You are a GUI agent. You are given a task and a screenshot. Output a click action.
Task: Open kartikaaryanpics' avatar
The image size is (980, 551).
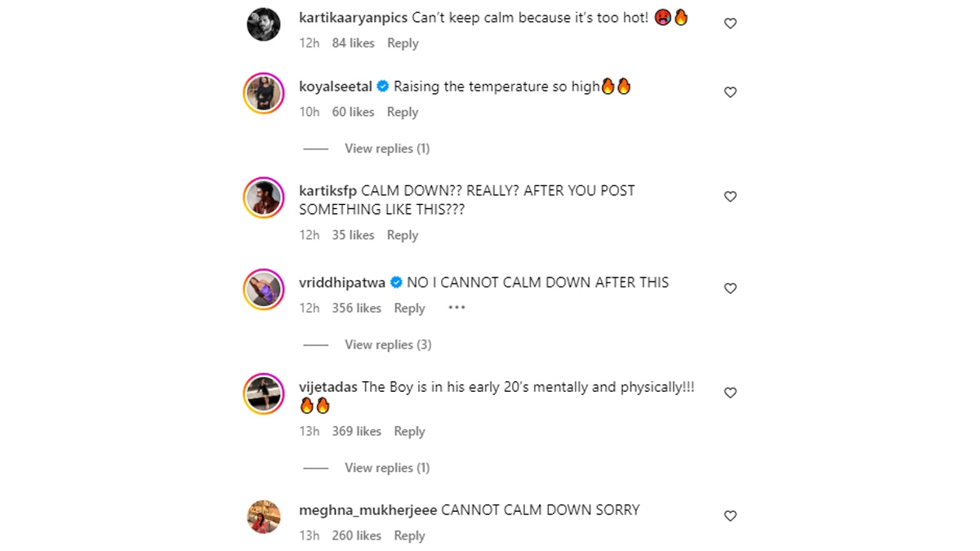264,25
